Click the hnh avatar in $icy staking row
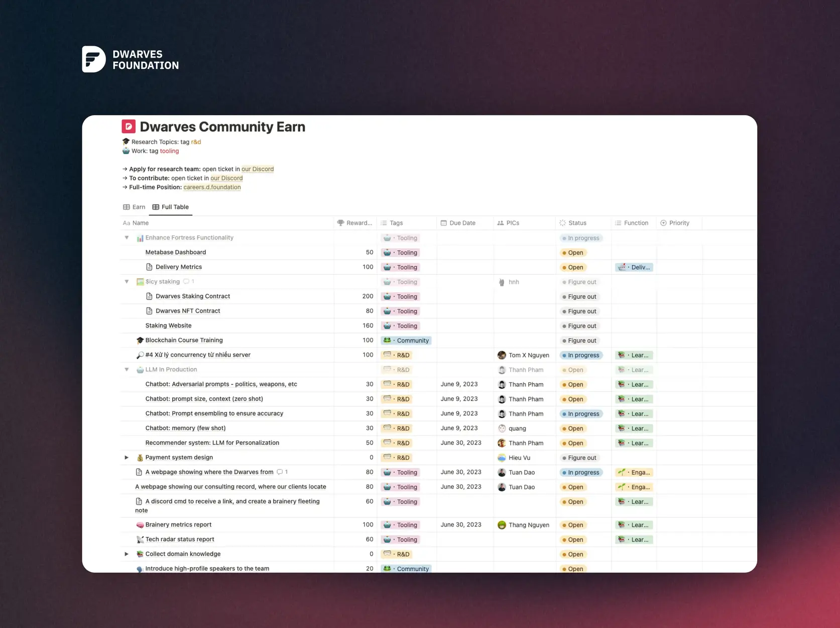This screenshot has width=840, height=628. (502, 282)
